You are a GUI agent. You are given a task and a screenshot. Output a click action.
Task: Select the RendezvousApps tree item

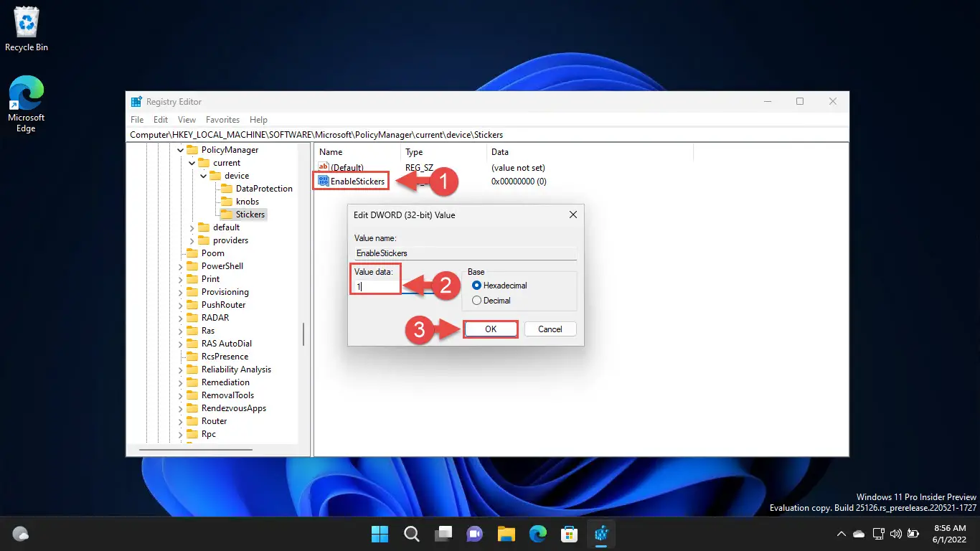[x=233, y=408]
